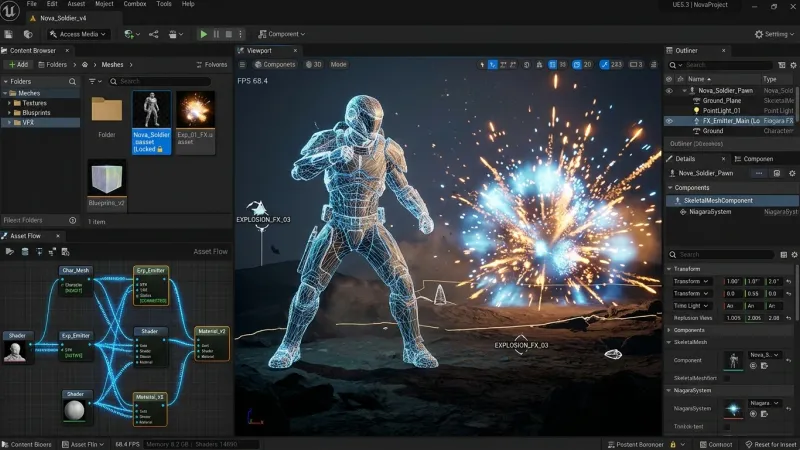The width and height of the screenshot is (800, 450).
Task: Collapse the Meches folder tree node
Action: [6, 93]
